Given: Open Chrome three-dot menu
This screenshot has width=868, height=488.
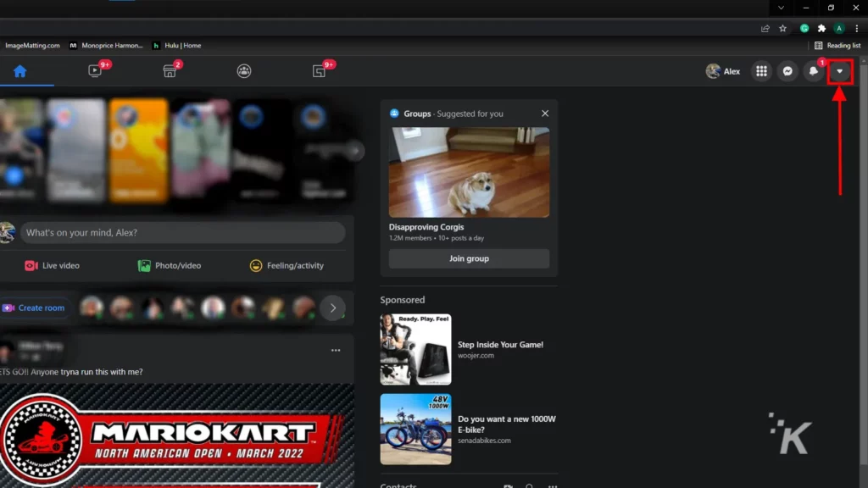Looking at the screenshot, I should point(856,28).
